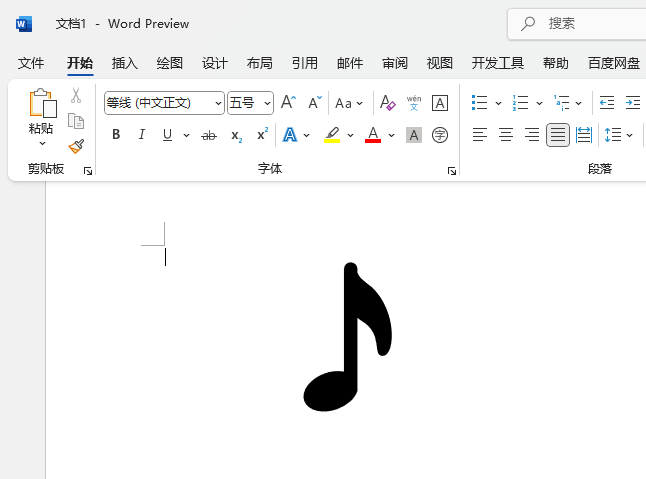The image size is (646, 479).
Task: Decrease paragraph indent
Action: click(x=606, y=103)
